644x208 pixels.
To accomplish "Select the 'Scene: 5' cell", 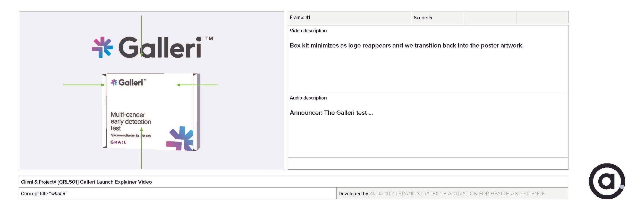I will tap(438, 17).
